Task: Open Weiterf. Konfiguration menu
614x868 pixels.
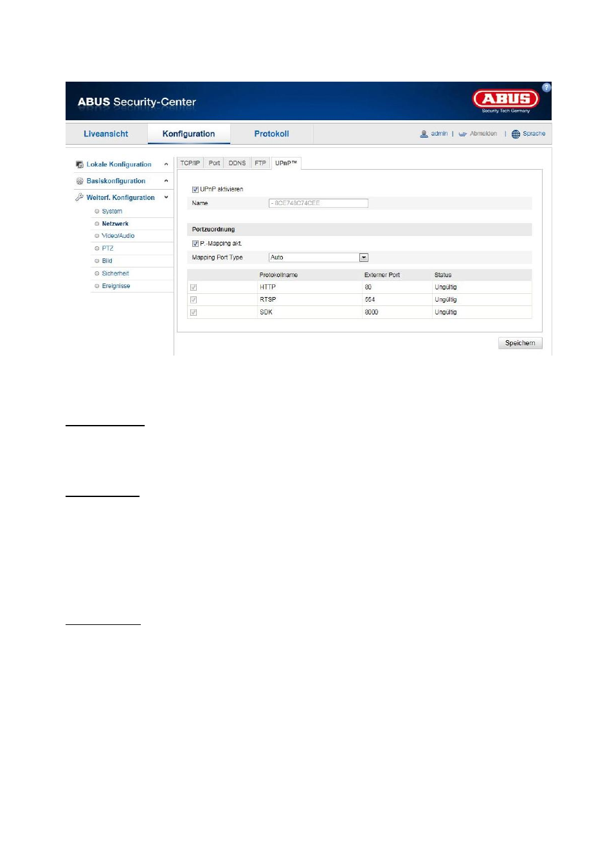Action: pos(120,197)
